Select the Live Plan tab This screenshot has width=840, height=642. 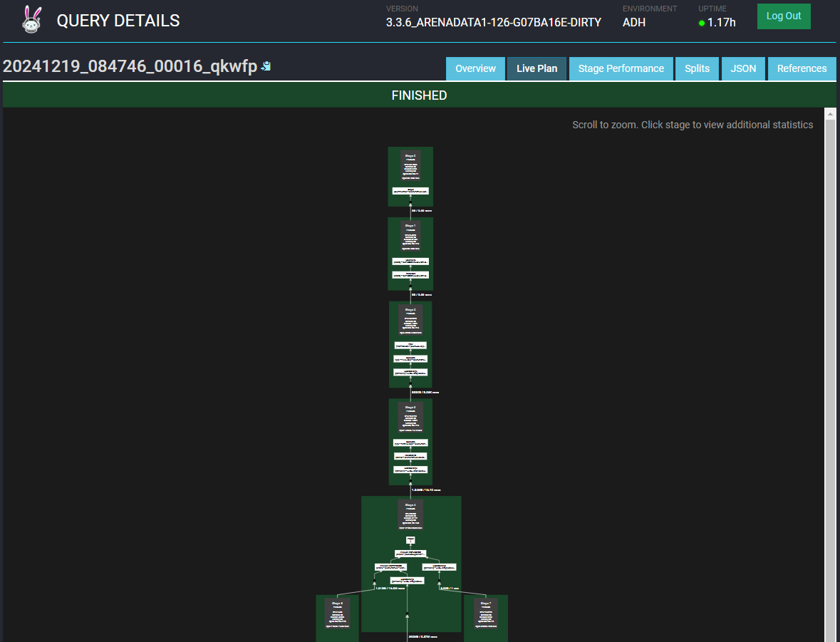click(536, 68)
